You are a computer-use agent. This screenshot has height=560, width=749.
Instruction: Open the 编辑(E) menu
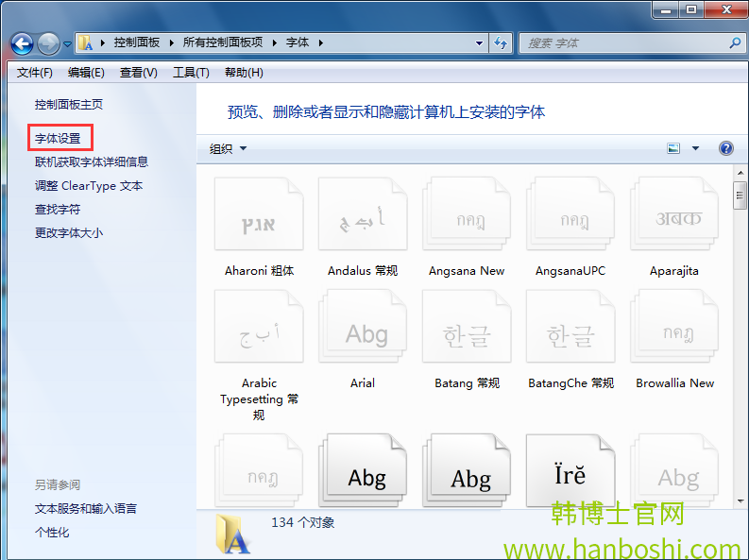tap(86, 73)
